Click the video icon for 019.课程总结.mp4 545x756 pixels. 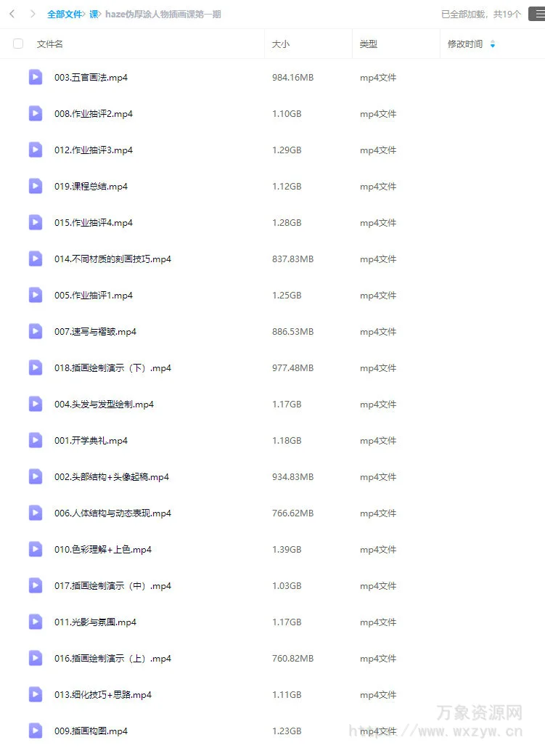tap(35, 186)
